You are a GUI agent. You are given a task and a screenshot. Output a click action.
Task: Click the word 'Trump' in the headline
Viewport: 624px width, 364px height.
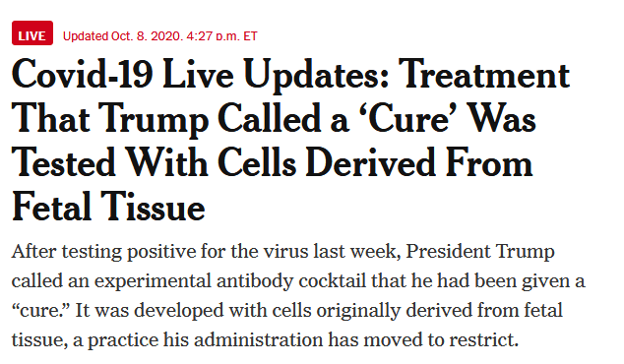(154, 120)
